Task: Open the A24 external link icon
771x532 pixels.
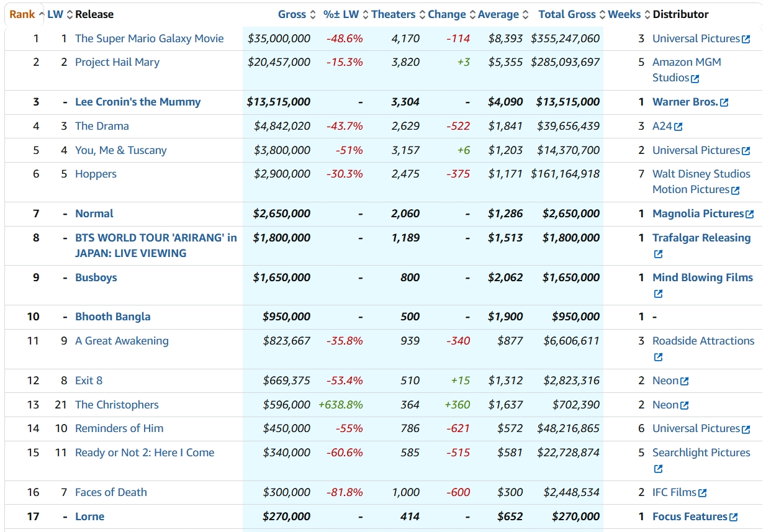Action: (x=679, y=127)
